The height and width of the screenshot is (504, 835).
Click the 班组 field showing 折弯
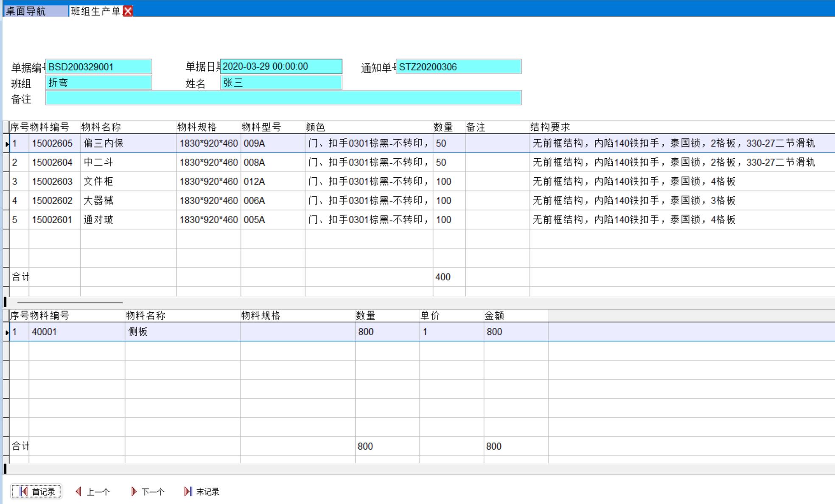tap(98, 82)
